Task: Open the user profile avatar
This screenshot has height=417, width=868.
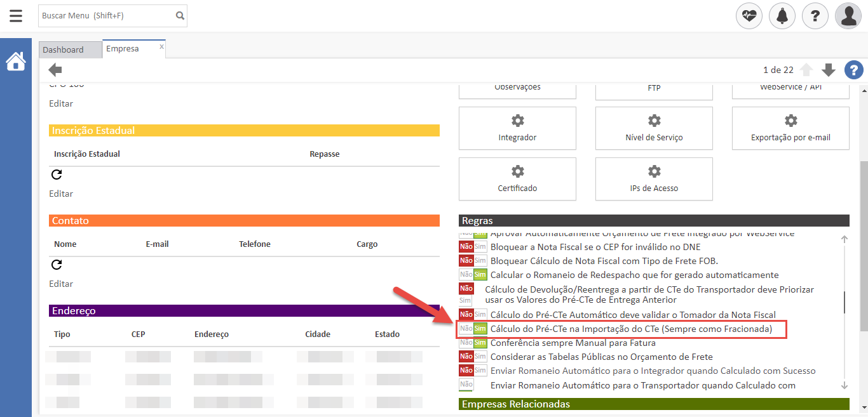Action: click(x=848, y=16)
